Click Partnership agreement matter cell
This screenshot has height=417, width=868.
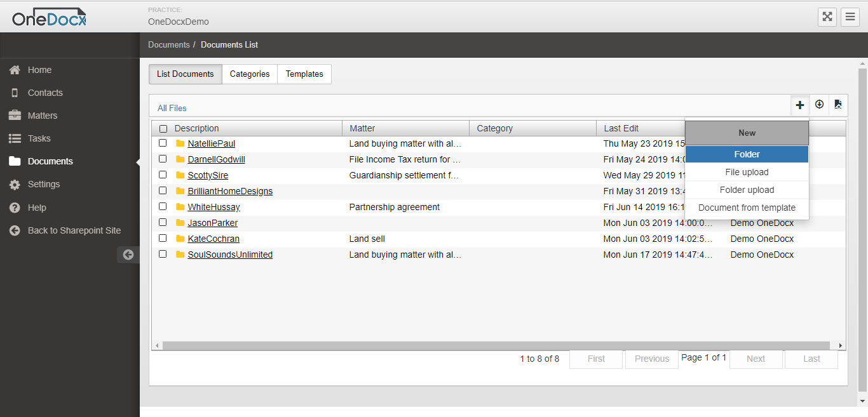[395, 207]
